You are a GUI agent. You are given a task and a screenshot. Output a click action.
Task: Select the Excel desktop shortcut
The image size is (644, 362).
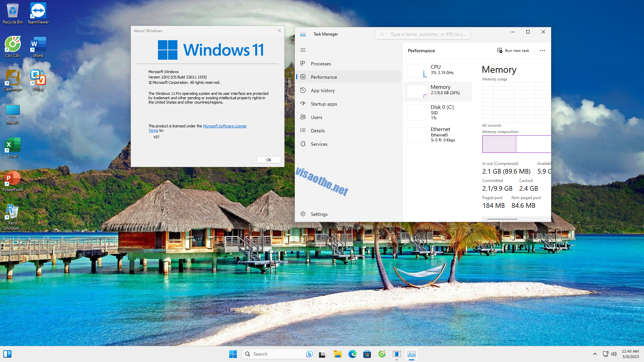click(13, 148)
